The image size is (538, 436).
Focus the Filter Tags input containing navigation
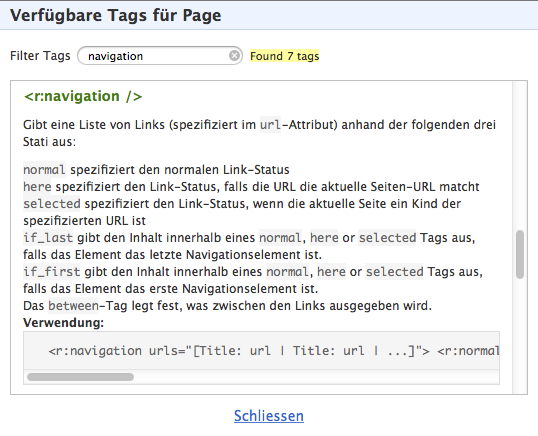coord(160,56)
